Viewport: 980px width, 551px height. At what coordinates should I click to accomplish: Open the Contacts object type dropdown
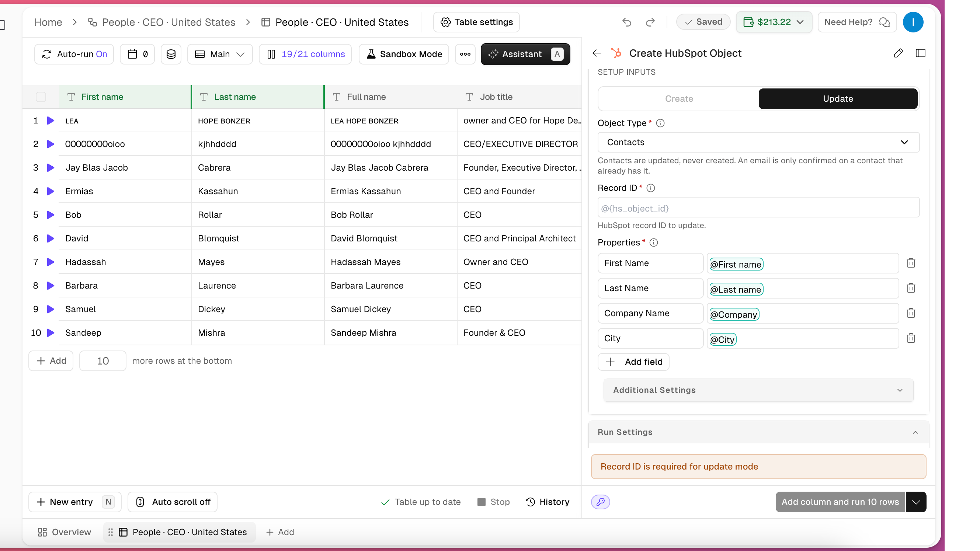[x=758, y=142]
